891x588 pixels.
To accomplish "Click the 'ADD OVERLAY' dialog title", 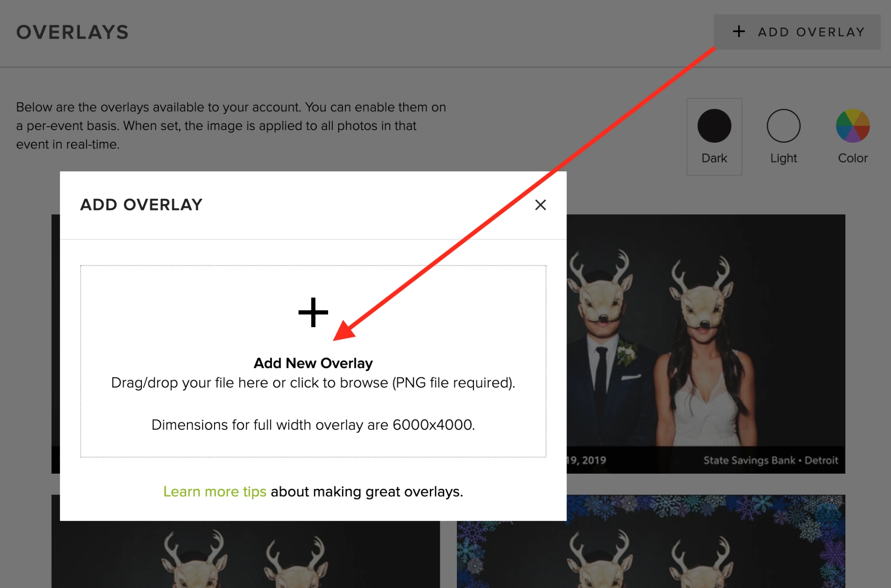I will [141, 204].
